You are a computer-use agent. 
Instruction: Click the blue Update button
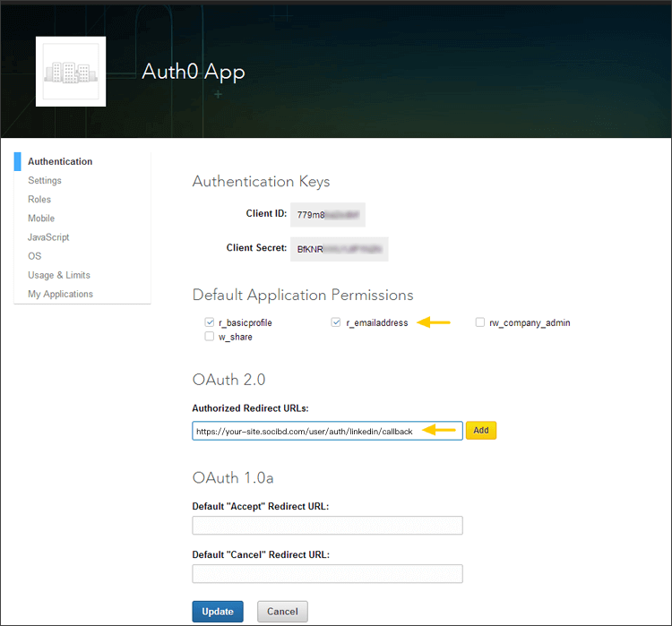218,612
